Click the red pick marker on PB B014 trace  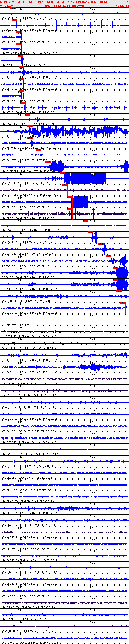click(30, 126)
